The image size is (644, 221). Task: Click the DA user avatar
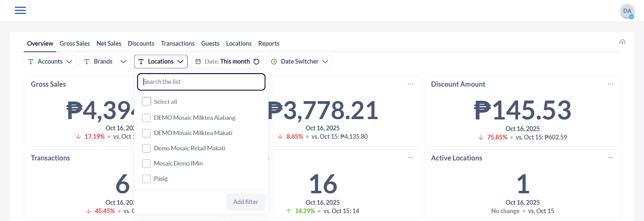627,11
